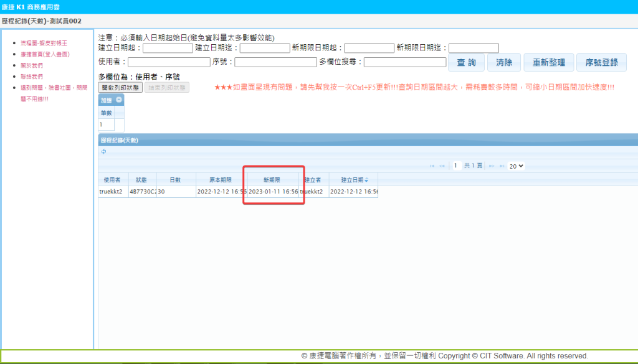Image resolution: width=638 pixels, height=364 pixels.
Task: Click the 開啟列印狀態 button
Action: (x=120, y=88)
